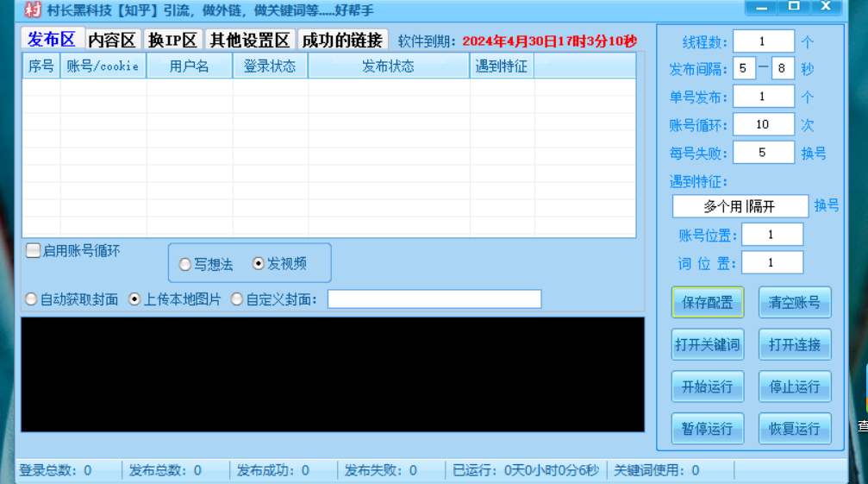The image size is (868, 484).
Task: Open the 换IP区 tab
Action: tap(172, 40)
